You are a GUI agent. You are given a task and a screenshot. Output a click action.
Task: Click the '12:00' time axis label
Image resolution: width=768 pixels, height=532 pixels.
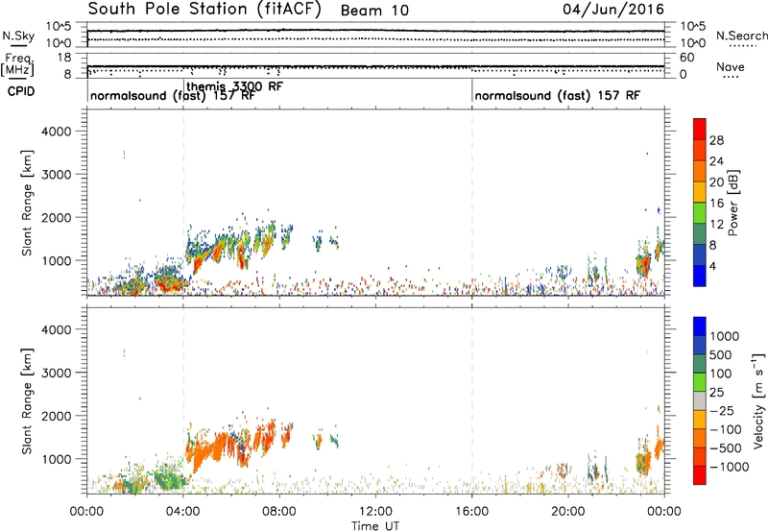click(375, 512)
